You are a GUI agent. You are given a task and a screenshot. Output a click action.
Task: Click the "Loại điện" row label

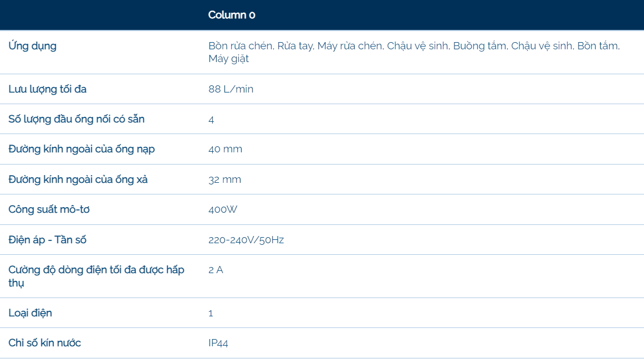pyautogui.click(x=30, y=313)
